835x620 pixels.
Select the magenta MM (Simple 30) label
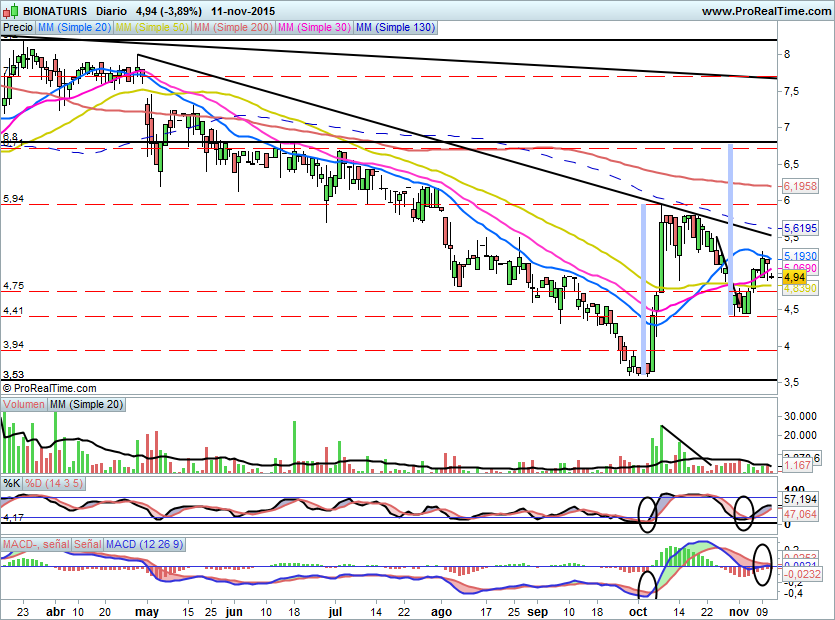point(312,28)
